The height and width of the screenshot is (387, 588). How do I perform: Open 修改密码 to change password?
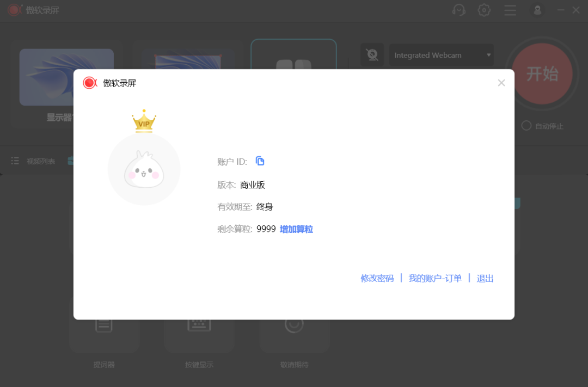coord(377,278)
